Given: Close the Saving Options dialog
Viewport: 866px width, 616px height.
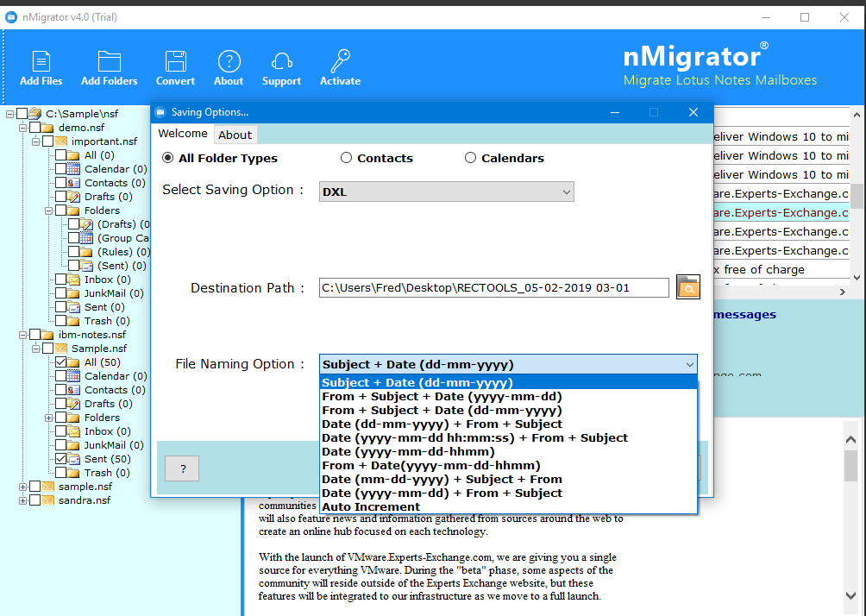Looking at the screenshot, I should (693, 112).
